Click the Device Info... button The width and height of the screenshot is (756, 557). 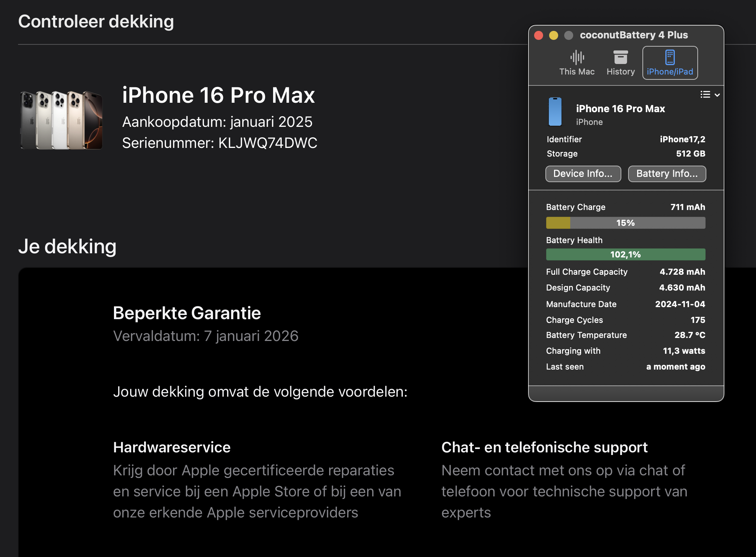583,173
